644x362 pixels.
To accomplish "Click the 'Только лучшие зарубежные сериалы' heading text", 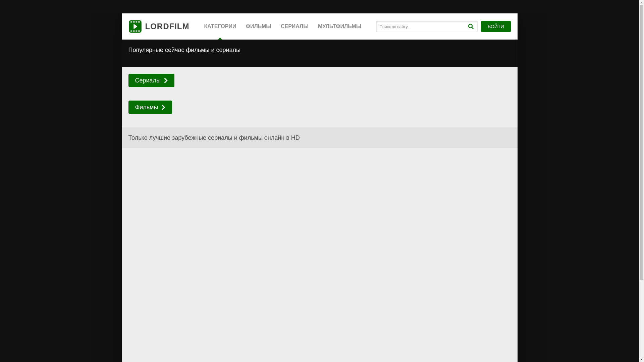I will click(214, 138).
